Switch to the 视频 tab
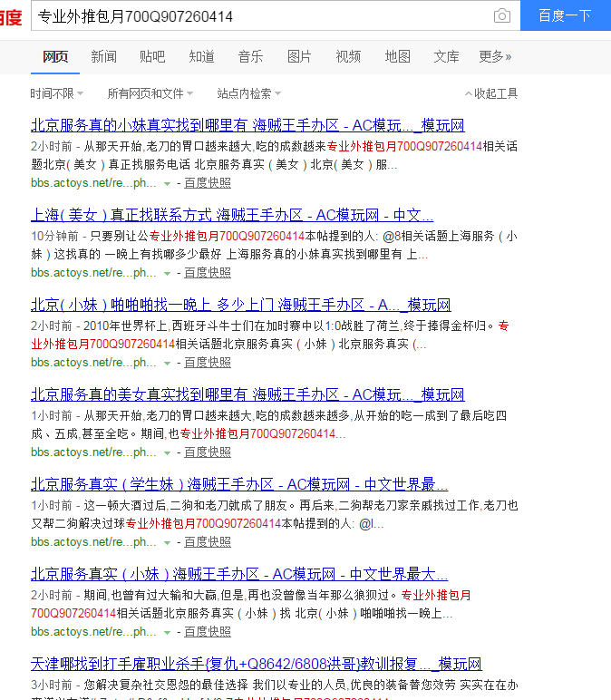The image size is (611, 700). tap(348, 57)
